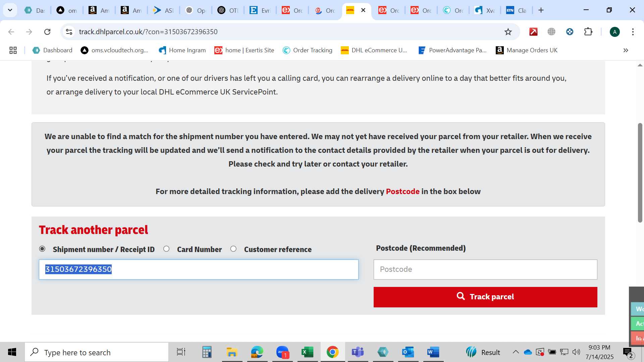Switch to the Xva tab
644x362 pixels.
coord(485,10)
